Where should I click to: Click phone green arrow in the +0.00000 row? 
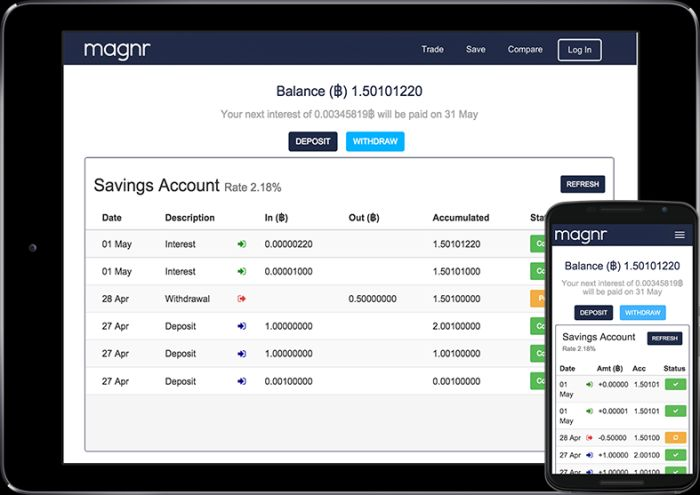[x=589, y=384]
